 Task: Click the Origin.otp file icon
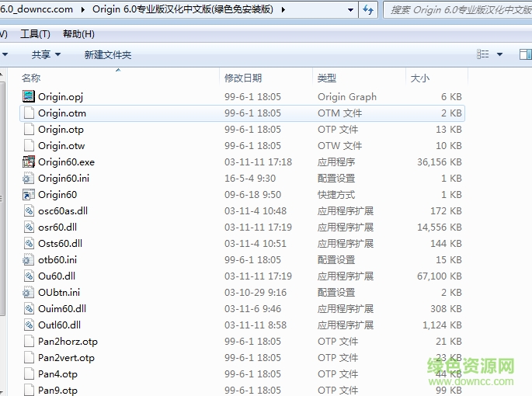[x=29, y=129]
